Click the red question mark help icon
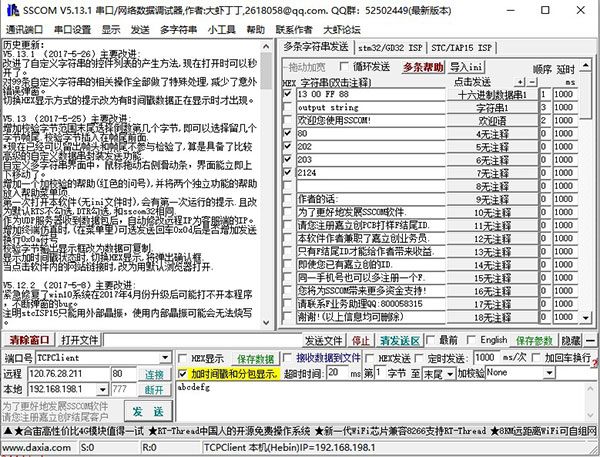The image size is (600, 457). pos(595,362)
